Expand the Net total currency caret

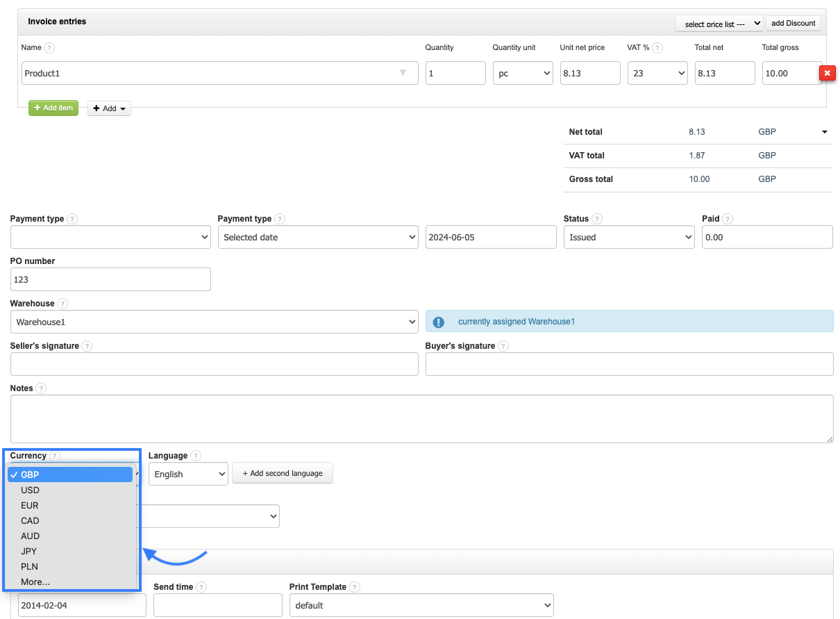[x=824, y=132]
